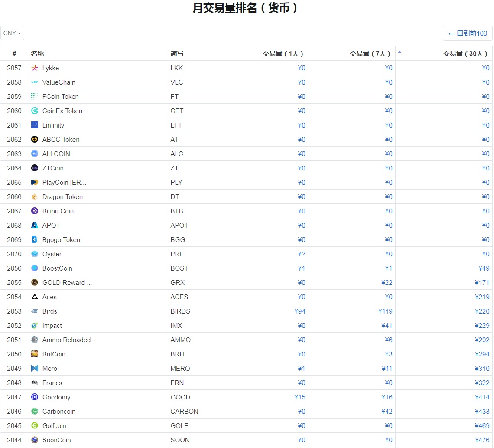Sort by 名称 column header
Viewport: 494px width, 448px height.
(x=37, y=54)
